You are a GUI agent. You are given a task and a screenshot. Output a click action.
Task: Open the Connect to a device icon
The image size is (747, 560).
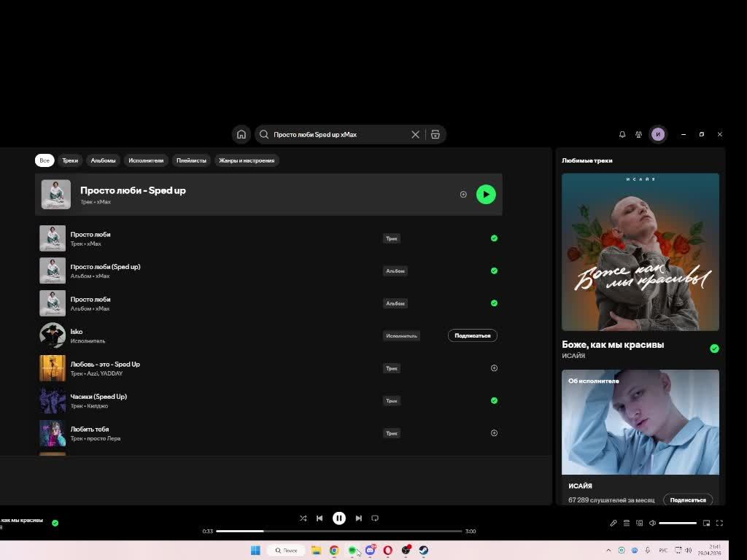pos(639,523)
